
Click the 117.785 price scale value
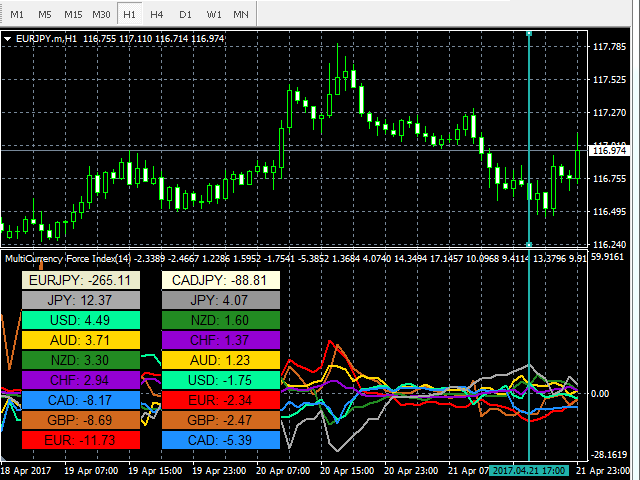coord(609,47)
